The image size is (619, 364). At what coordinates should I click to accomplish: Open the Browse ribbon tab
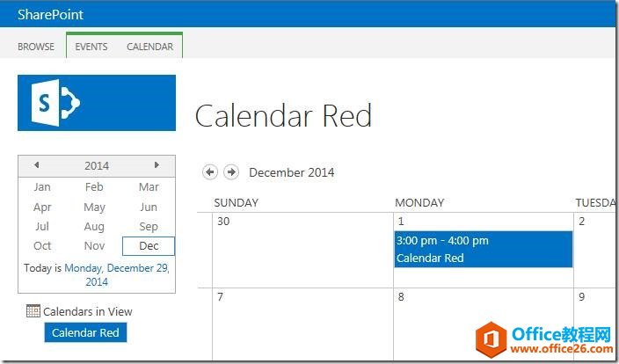click(36, 47)
